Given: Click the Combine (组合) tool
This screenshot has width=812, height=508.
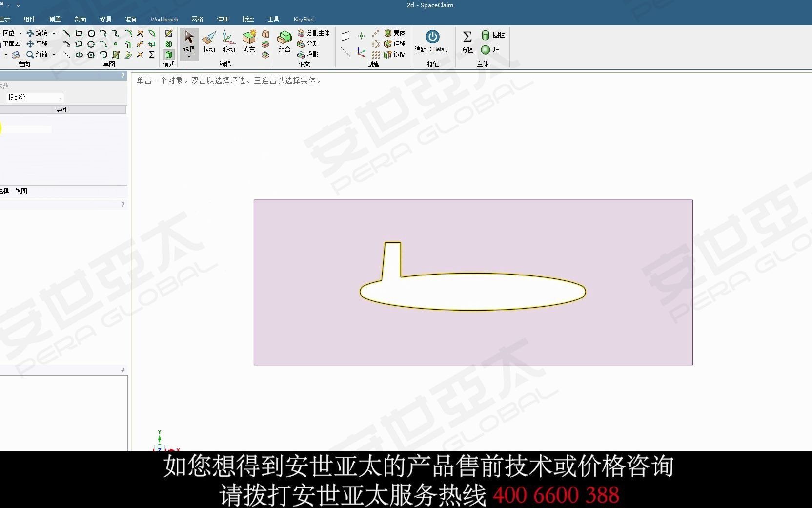Looking at the screenshot, I should (284, 43).
